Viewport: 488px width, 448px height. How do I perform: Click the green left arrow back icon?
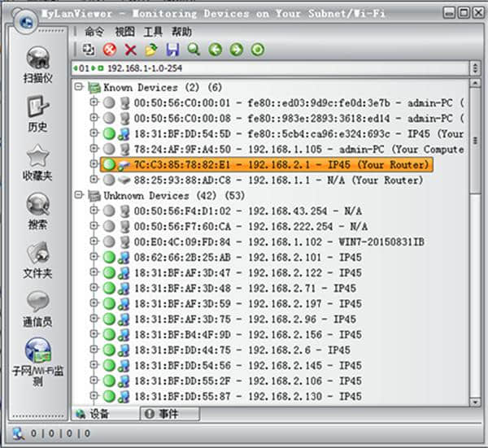(215, 50)
